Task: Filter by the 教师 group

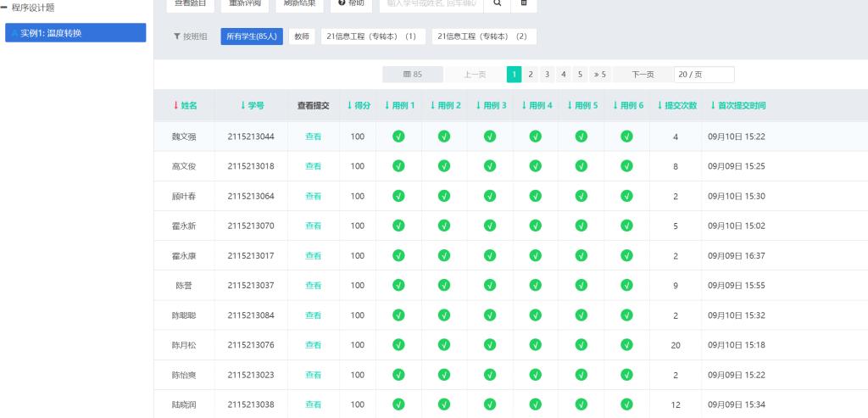Action: (x=300, y=36)
